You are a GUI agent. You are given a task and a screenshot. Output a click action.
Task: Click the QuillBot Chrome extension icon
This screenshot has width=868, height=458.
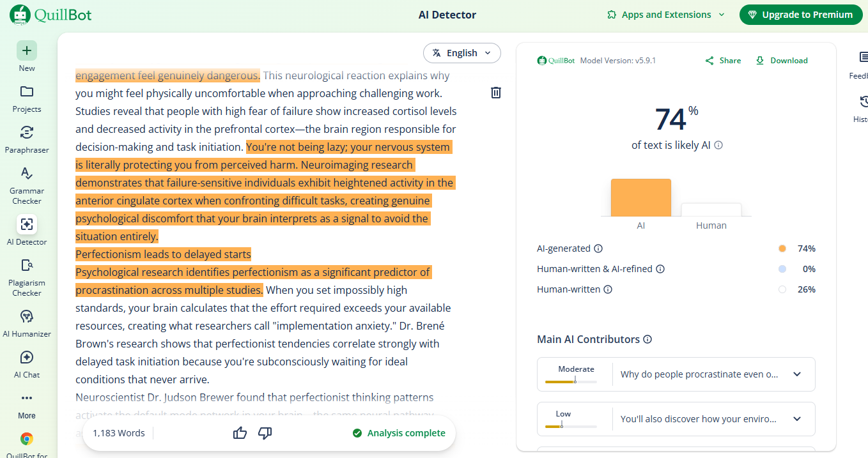click(26, 439)
